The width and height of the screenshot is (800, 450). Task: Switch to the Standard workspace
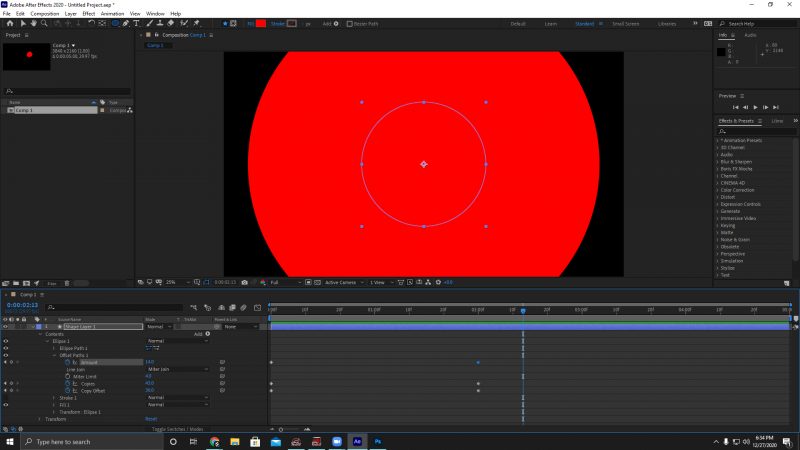point(585,24)
